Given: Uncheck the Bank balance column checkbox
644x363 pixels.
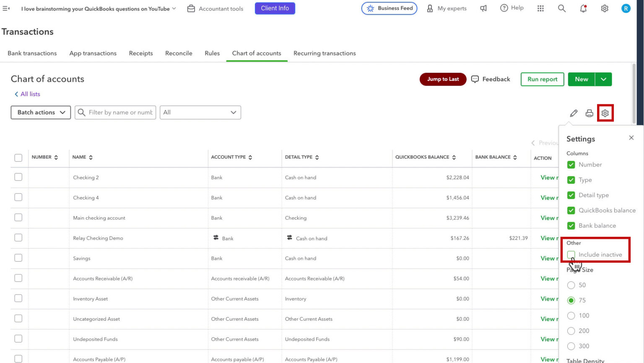Looking at the screenshot, I should pos(571,226).
